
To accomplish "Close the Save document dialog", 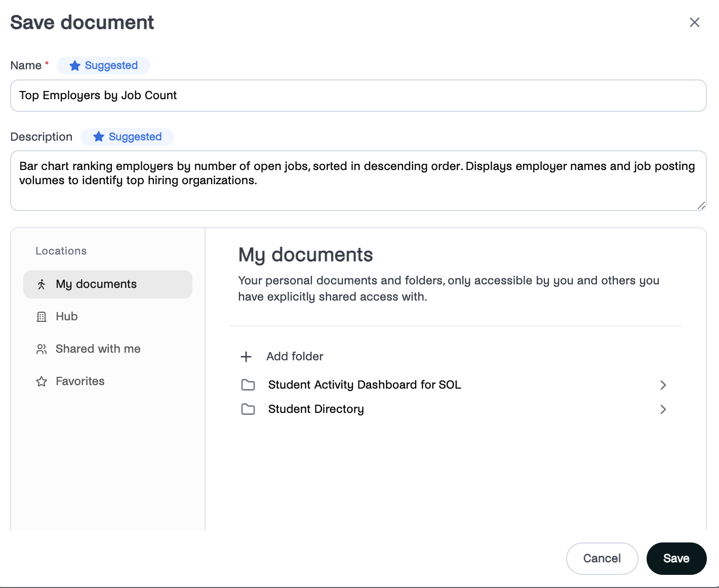I will tap(694, 22).
